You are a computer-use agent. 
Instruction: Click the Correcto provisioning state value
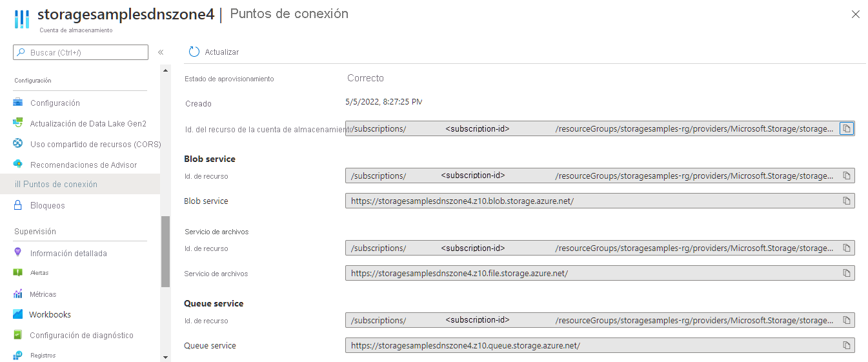point(365,78)
